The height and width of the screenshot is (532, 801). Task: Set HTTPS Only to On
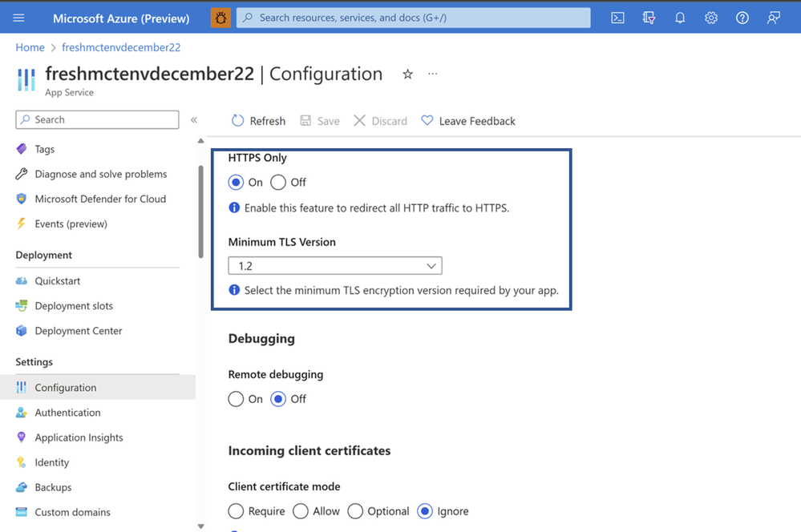click(x=236, y=182)
